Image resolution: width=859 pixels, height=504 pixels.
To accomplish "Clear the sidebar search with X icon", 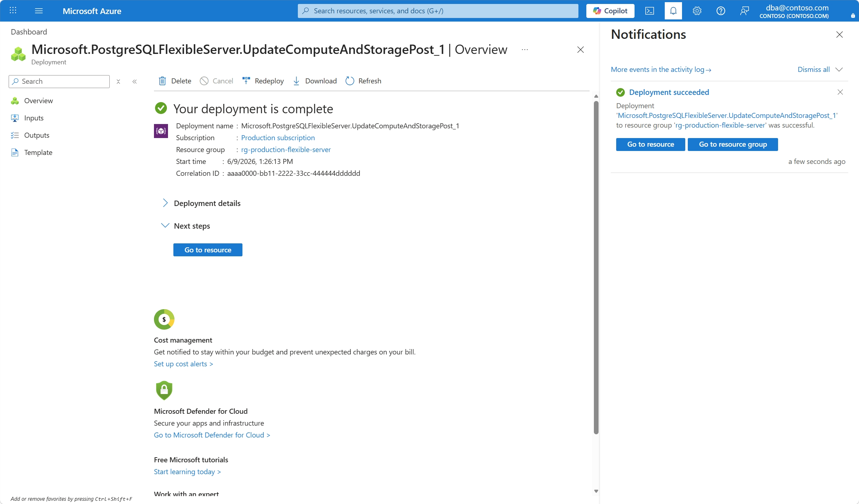I will pos(118,82).
